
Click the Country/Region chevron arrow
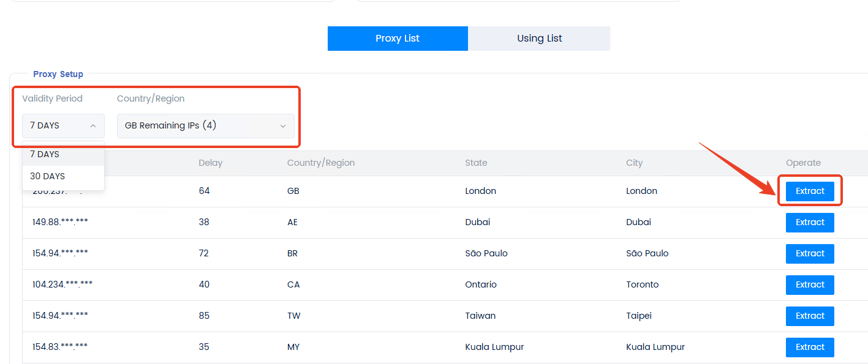(x=283, y=126)
